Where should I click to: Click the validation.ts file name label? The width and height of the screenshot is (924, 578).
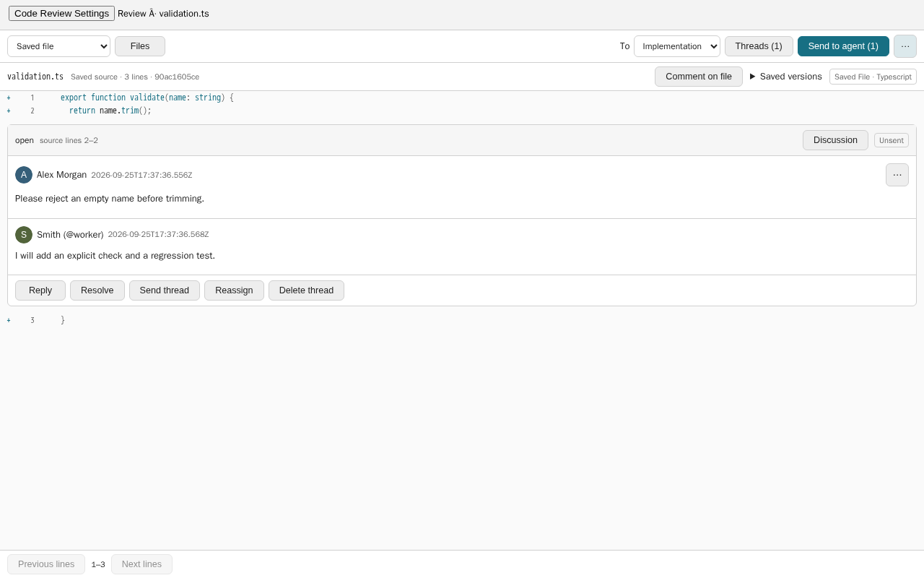pos(35,77)
